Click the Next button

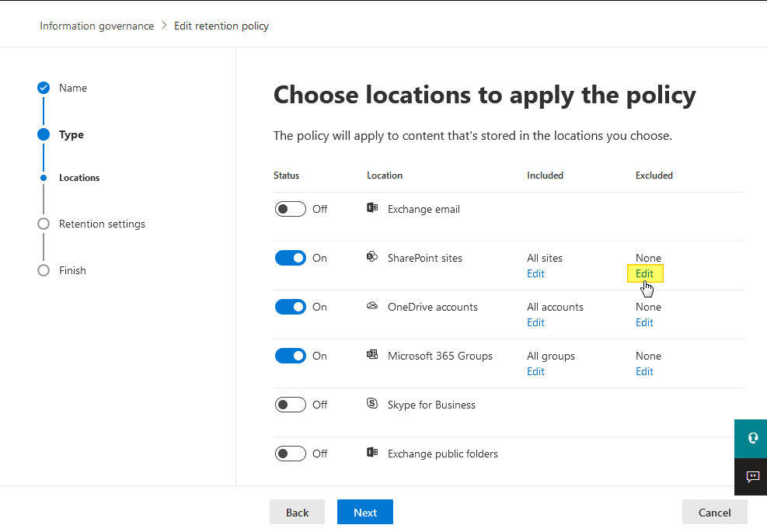coord(365,512)
